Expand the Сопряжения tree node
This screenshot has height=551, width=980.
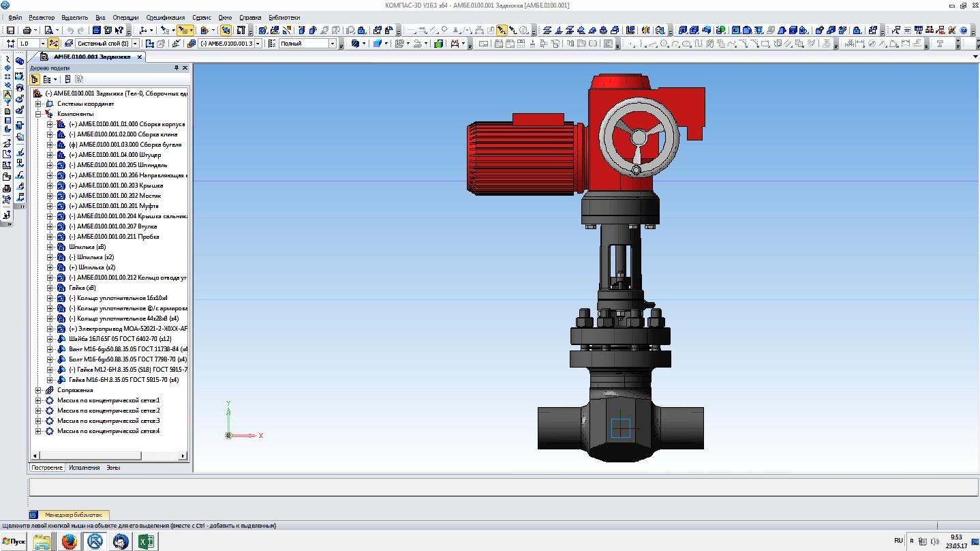click(x=39, y=390)
